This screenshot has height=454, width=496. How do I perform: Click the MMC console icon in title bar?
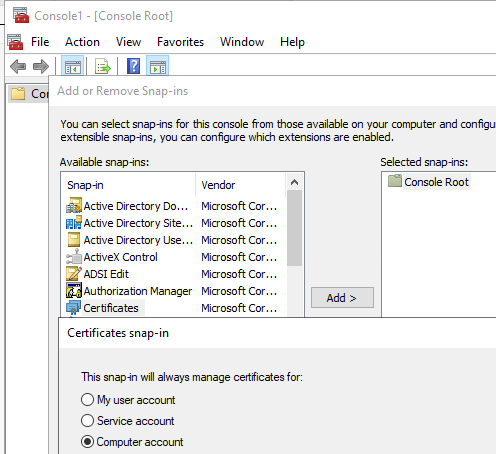click(21, 15)
